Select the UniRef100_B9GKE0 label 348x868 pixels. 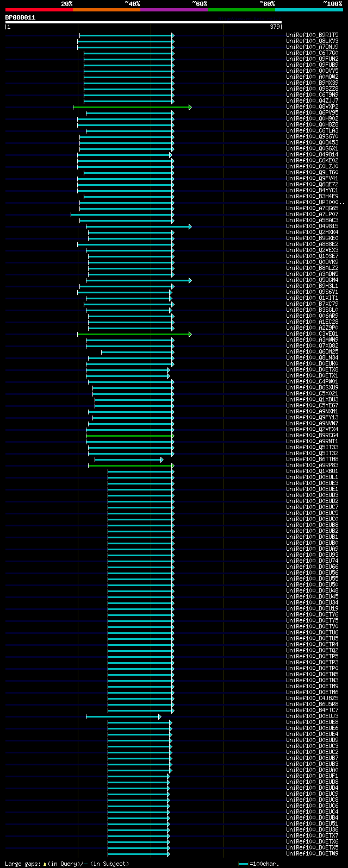312,238
